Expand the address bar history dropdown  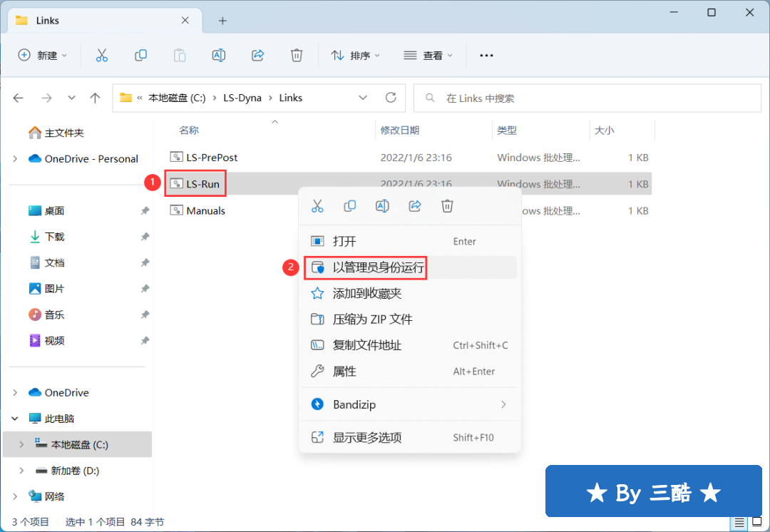tap(363, 98)
